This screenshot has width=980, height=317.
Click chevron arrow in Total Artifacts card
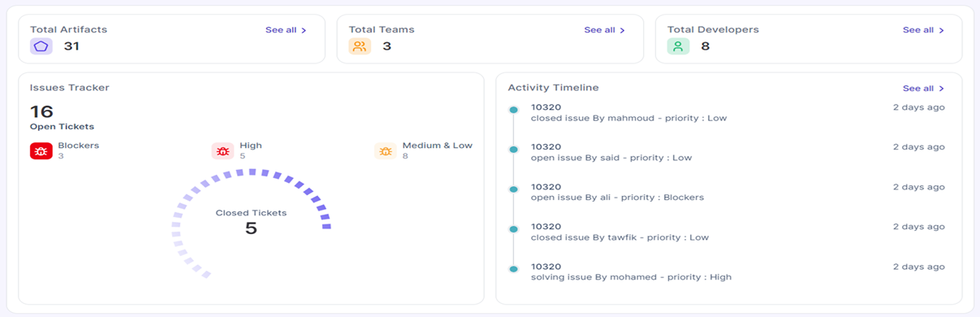(x=304, y=30)
